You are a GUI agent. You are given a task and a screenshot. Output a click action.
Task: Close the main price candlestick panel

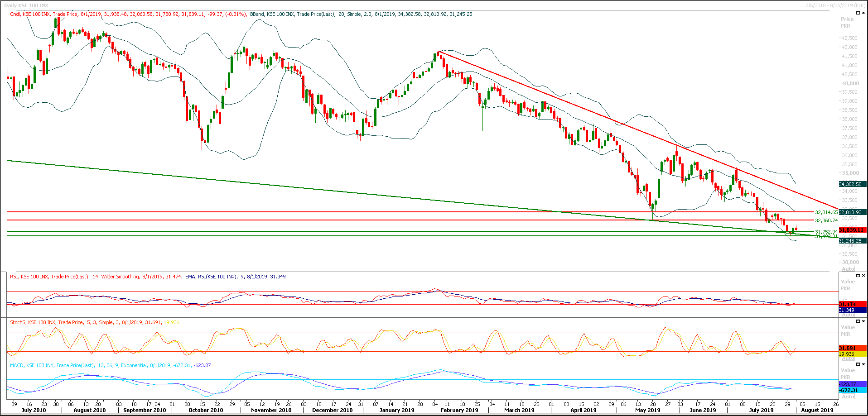pyautogui.click(x=863, y=13)
